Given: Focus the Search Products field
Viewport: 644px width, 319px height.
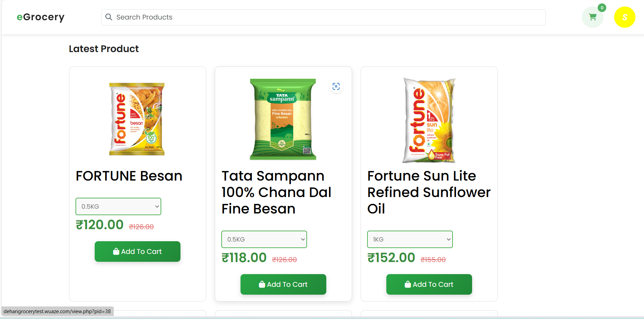Looking at the screenshot, I should (x=323, y=17).
